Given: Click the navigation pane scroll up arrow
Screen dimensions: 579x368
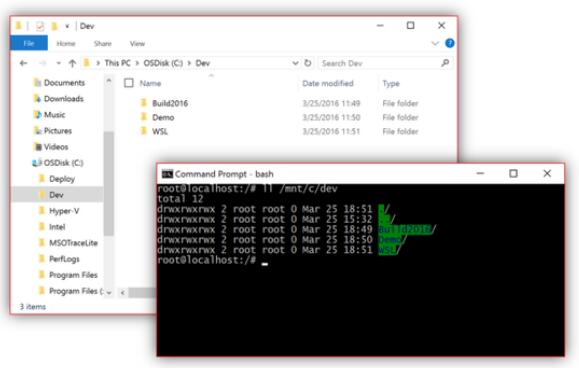Looking at the screenshot, I should (109, 81).
